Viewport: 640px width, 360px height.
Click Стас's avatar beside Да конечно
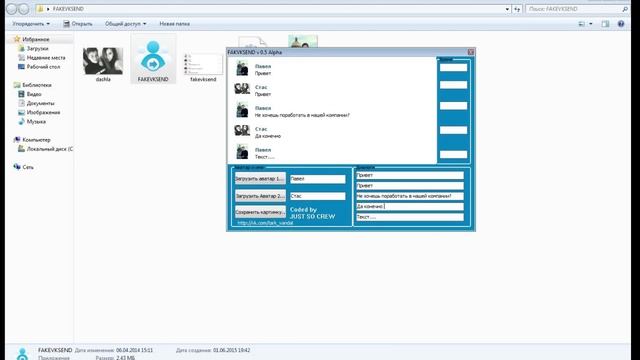point(242,131)
